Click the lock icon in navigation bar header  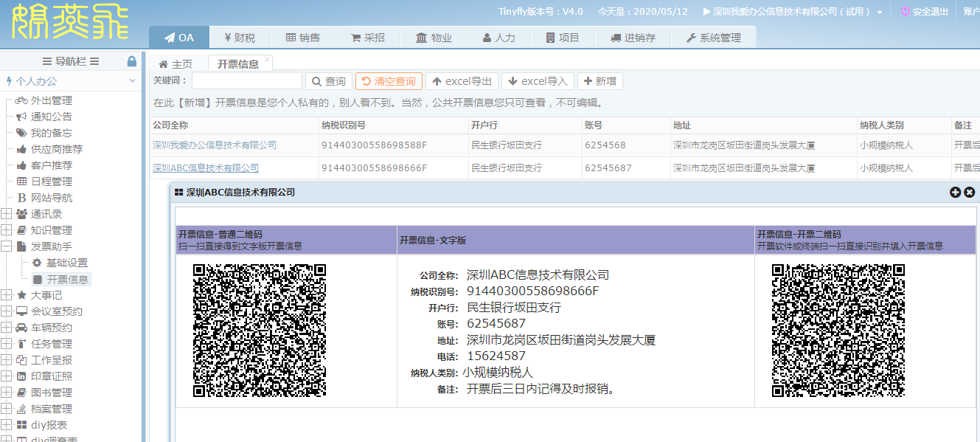(x=132, y=61)
